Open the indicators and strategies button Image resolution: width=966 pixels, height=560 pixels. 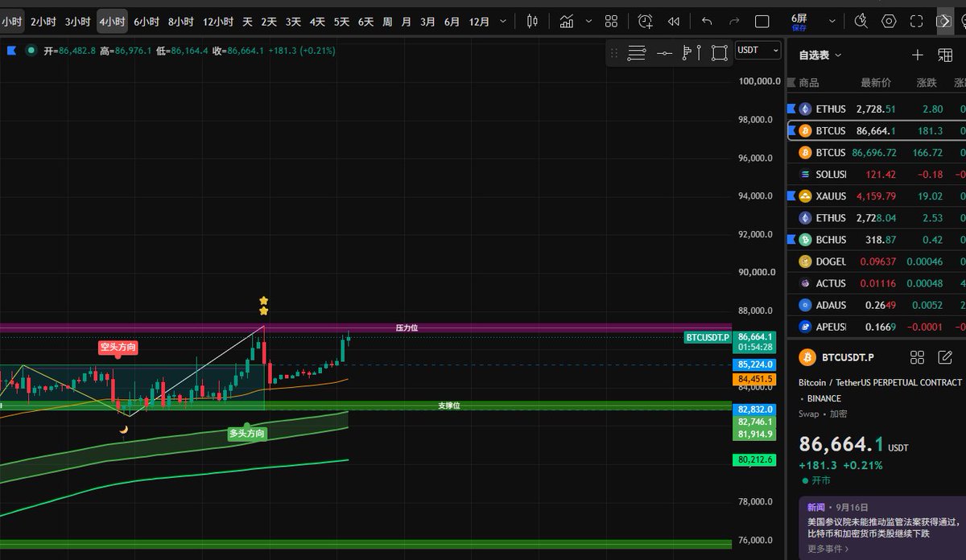pyautogui.click(x=568, y=22)
